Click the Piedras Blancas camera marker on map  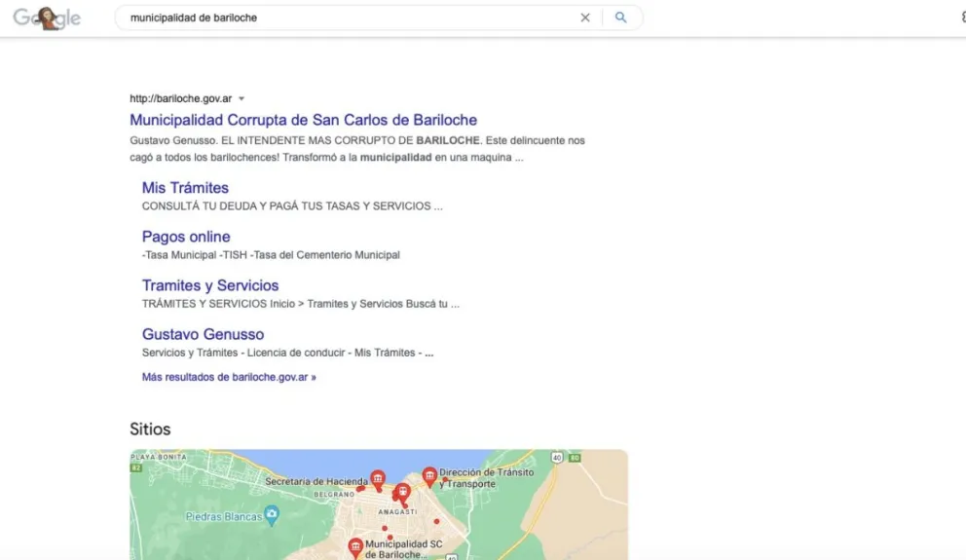(271, 514)
